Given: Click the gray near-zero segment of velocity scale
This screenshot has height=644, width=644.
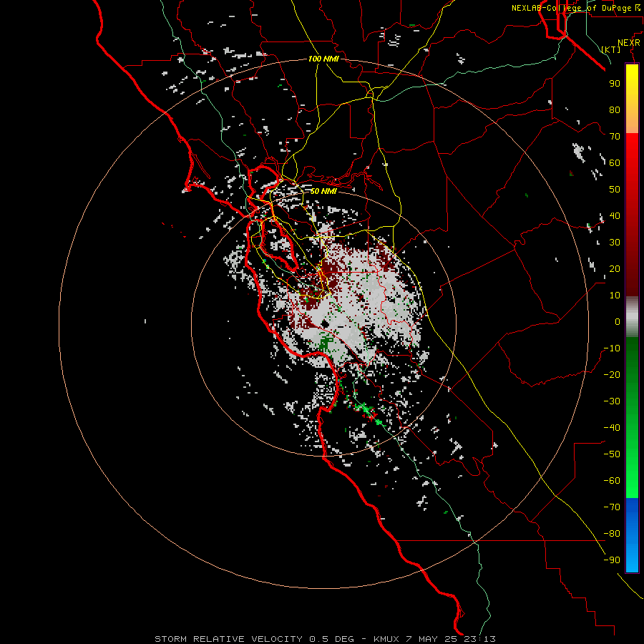Looking at the screenshot, I should (632, 317).
